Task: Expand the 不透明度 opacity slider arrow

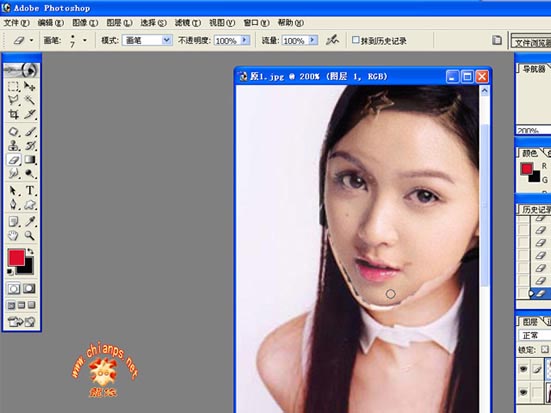Action: [x=245, y=40]
